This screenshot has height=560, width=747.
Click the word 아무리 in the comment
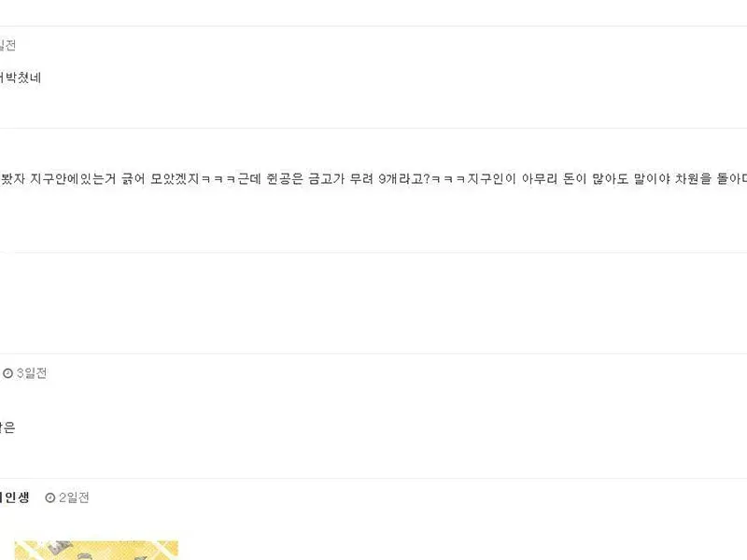coord(540,178)
